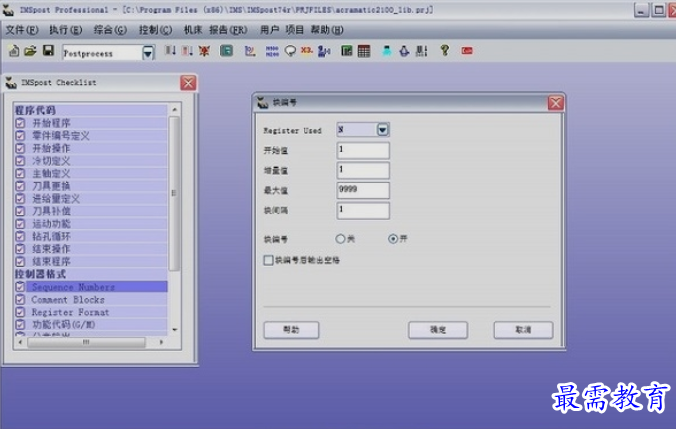Click the 取消 button
This screenshot has height=429, width=676.
tap(521, 329)
